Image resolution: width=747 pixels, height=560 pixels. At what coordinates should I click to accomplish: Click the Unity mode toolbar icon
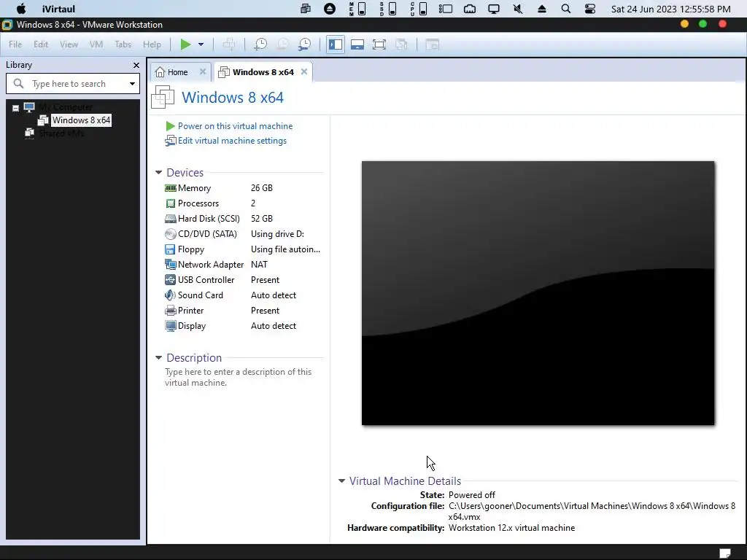point(402,44)
